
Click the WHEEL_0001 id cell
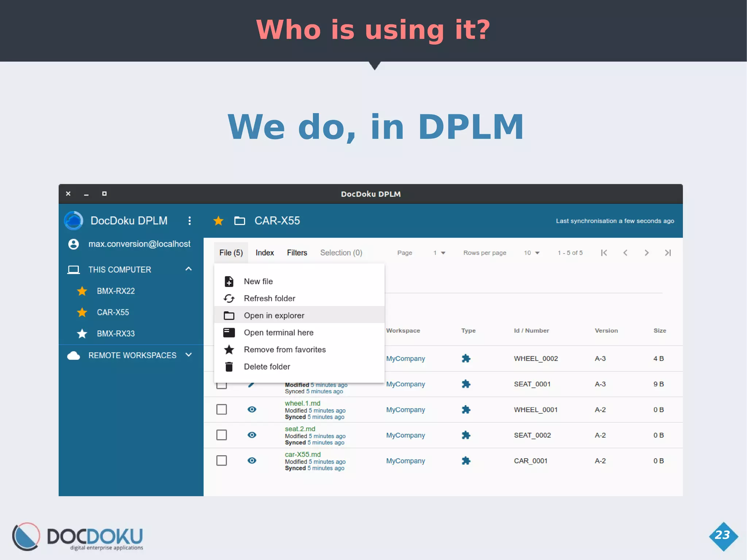[x=536, y=410]
